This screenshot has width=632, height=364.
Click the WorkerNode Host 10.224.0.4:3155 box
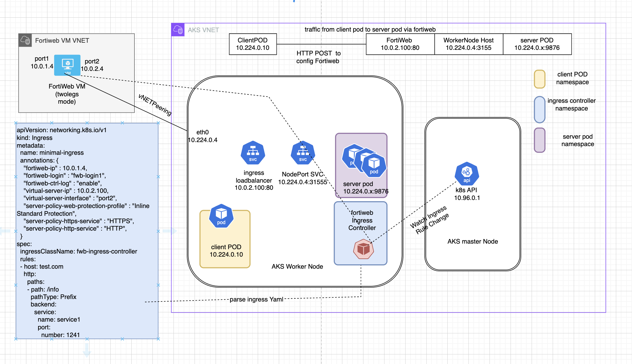[469, 44]
